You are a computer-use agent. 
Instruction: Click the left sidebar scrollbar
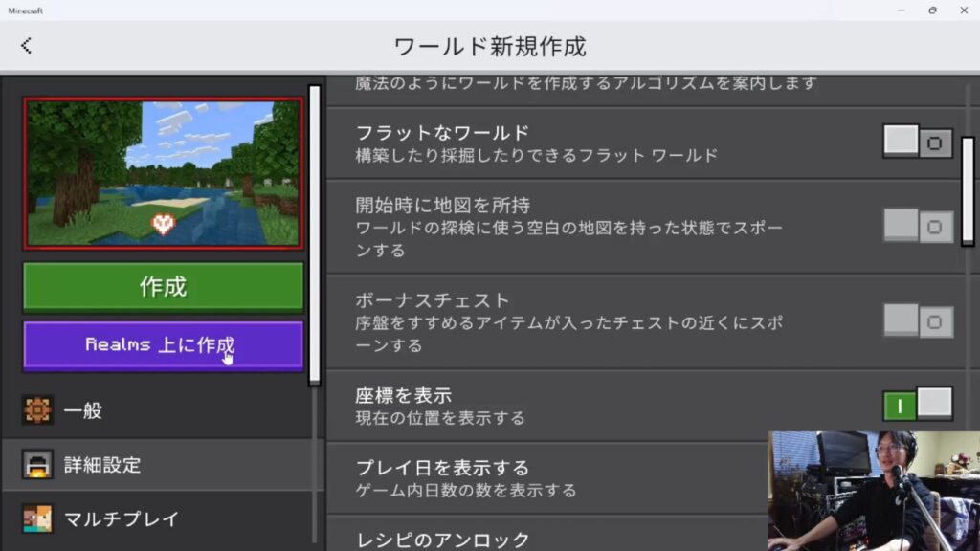click(314, 234)
